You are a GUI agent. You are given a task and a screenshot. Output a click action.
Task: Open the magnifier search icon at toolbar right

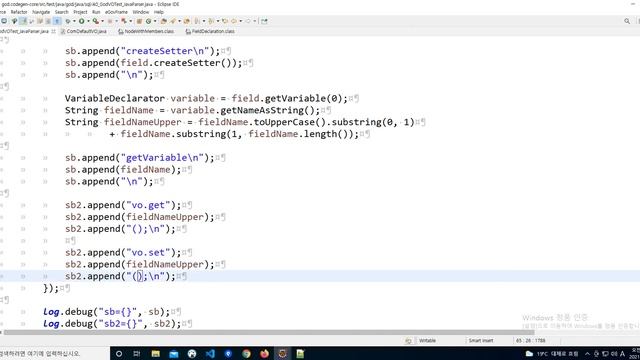coord(627,21)
